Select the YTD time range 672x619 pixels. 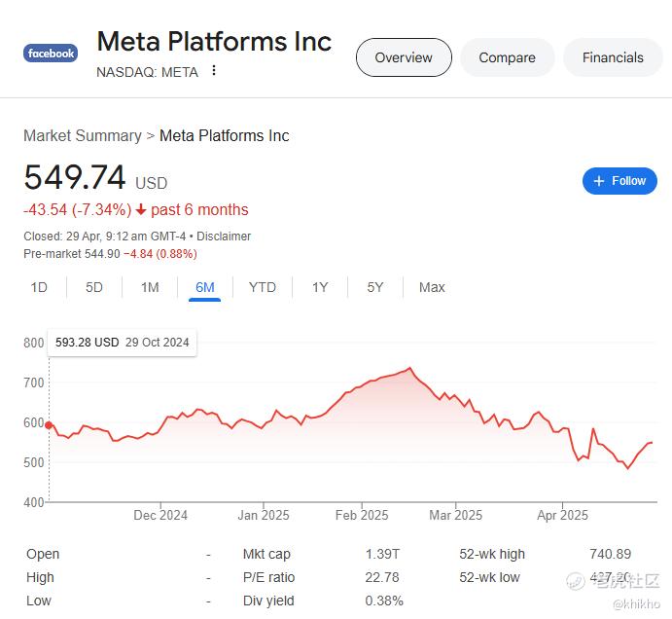pyautogui.click(x=263, y=287)
